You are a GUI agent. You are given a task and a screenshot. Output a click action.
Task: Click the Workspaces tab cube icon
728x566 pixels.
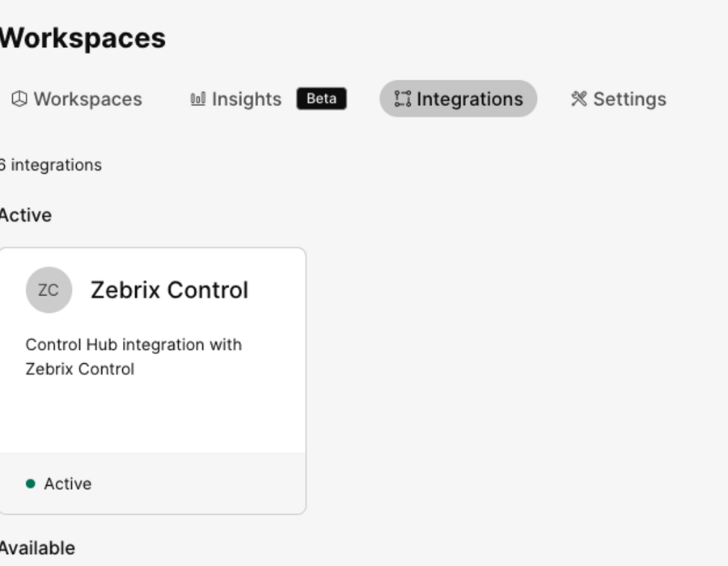(19, 99)
